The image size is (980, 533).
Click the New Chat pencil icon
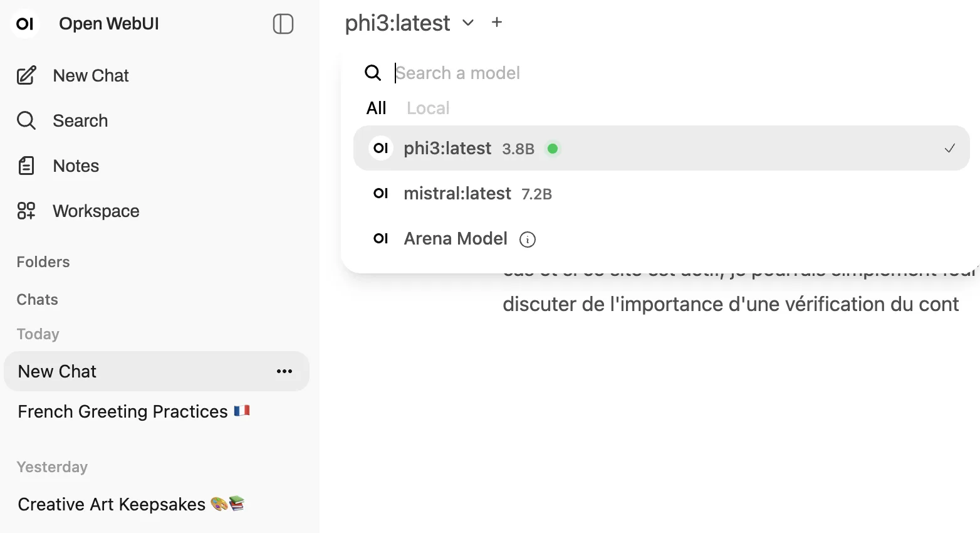point(26,76)
